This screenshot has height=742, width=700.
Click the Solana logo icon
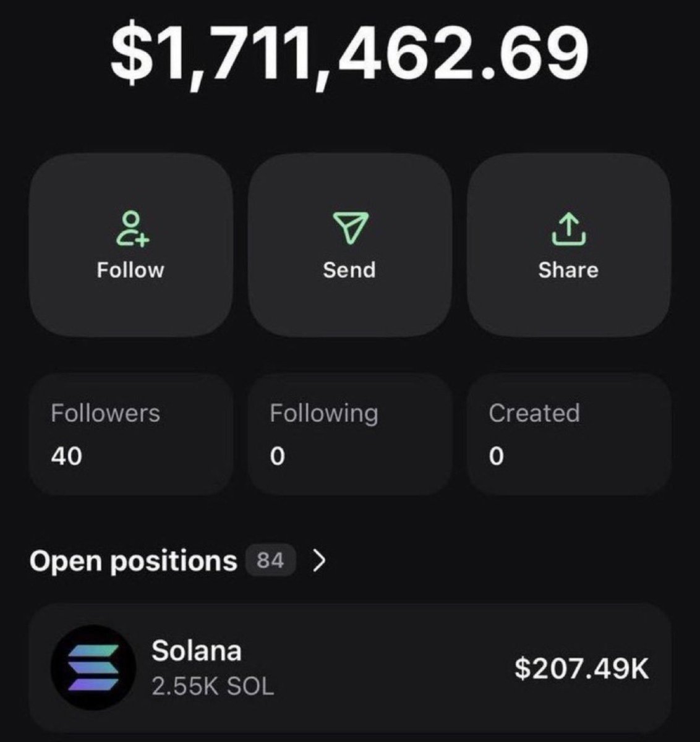tap(93, 668)
